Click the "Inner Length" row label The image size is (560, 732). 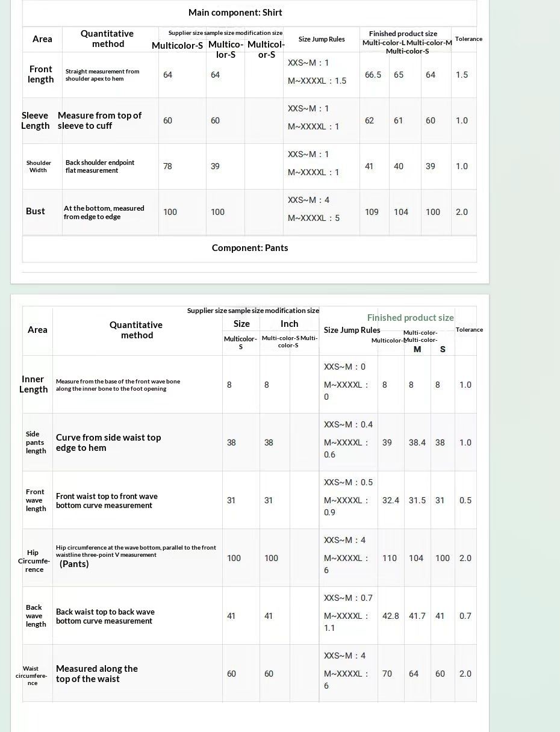[x=33, y=384]
